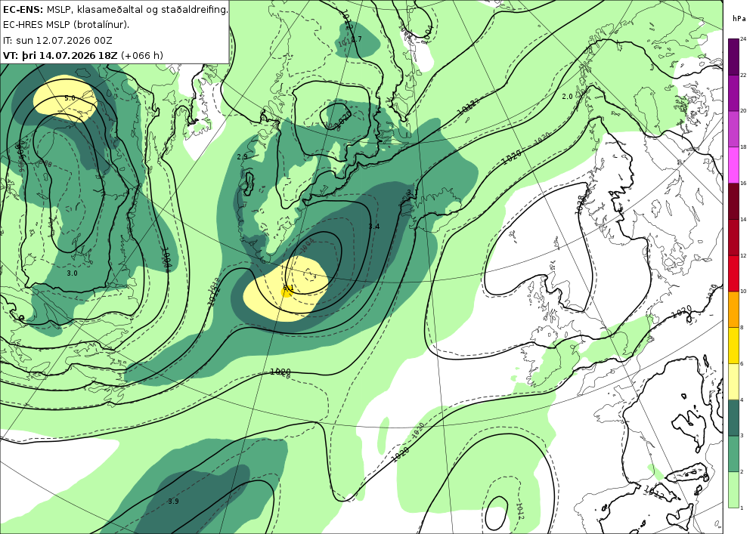Click the '24' tick label on legend
756x534 pixels.
pos(743,39)
